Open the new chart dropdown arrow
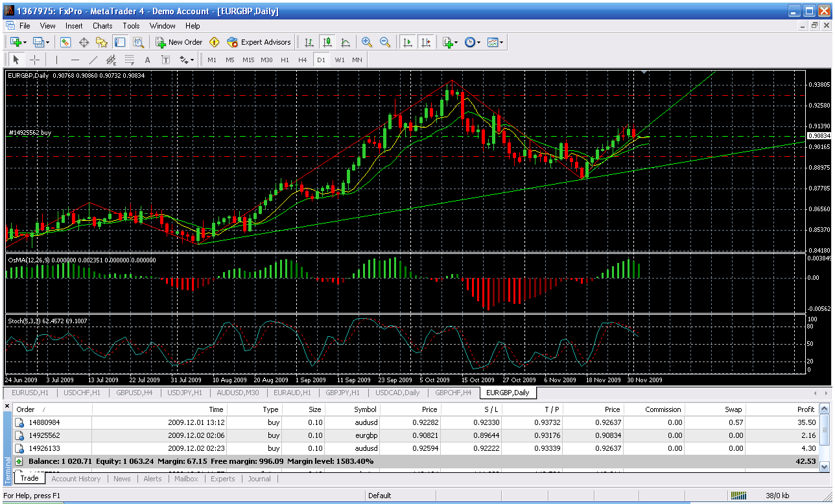Viewport: 835px width, 504px height. coord(24,42)
